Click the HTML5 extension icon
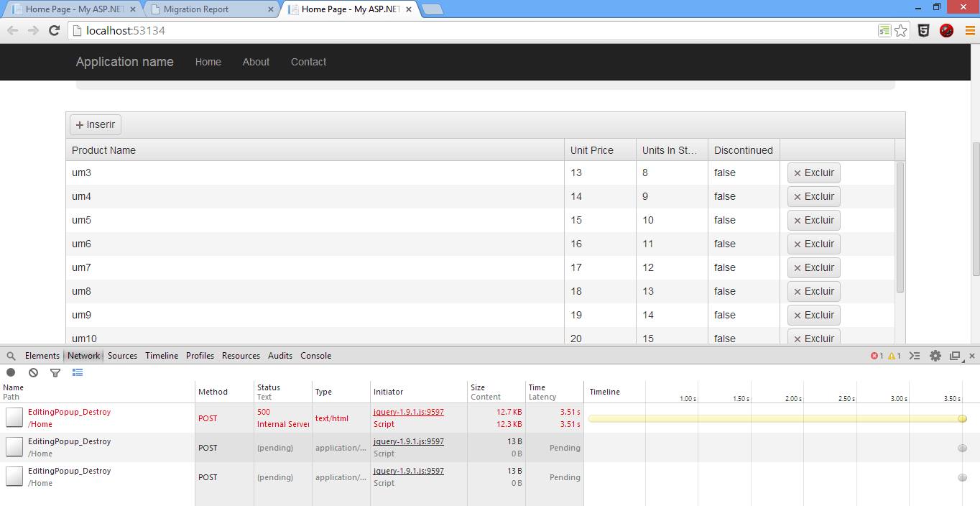Viewport: 980px width, 506px height. (x=924, y=30)
